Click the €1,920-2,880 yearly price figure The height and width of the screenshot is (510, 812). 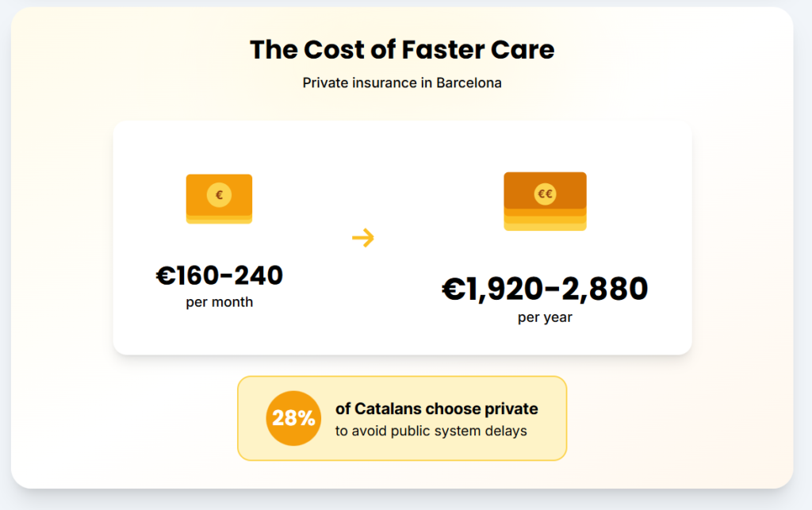point(545,290)
